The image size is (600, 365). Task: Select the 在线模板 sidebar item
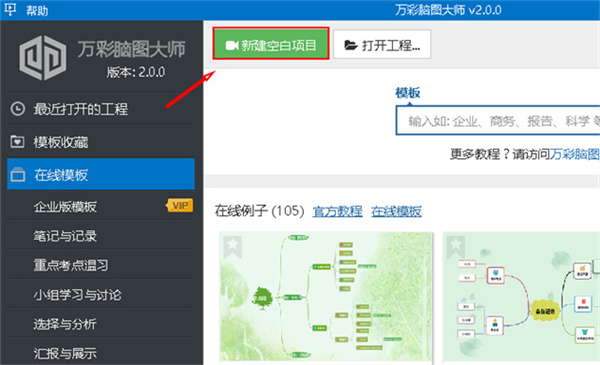click(x=101, y=174)
